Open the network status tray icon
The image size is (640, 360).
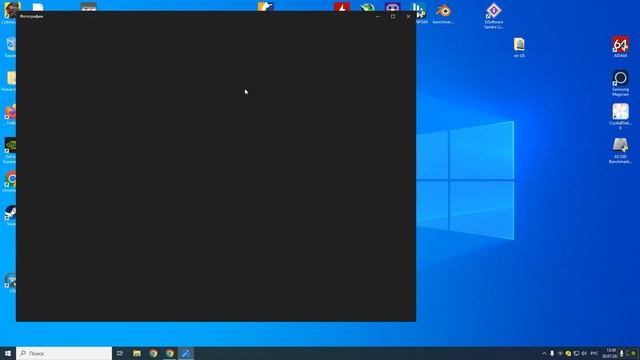point(576,353)
